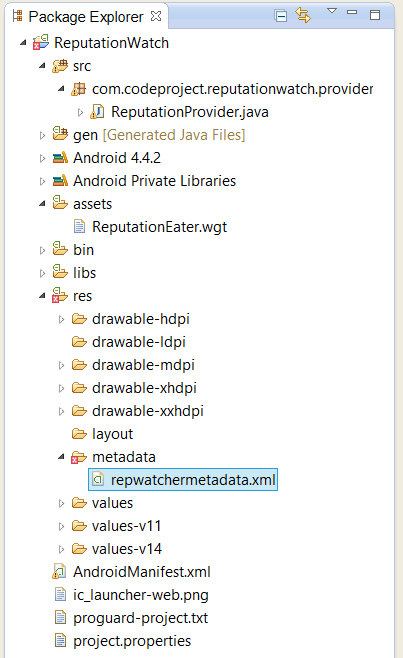Select the Package Explorer tab
The width and height of the screenshot is (403, 658).
[86, 17]
